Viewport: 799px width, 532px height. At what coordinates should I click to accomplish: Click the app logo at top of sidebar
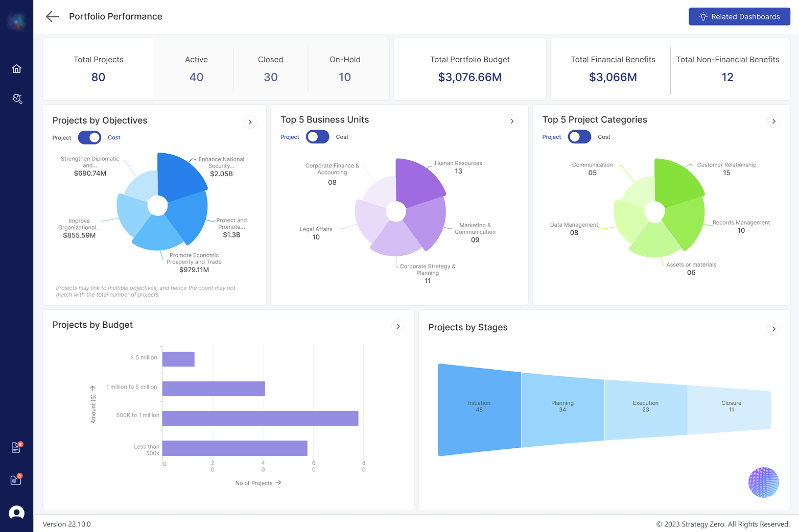coord(16,21)
